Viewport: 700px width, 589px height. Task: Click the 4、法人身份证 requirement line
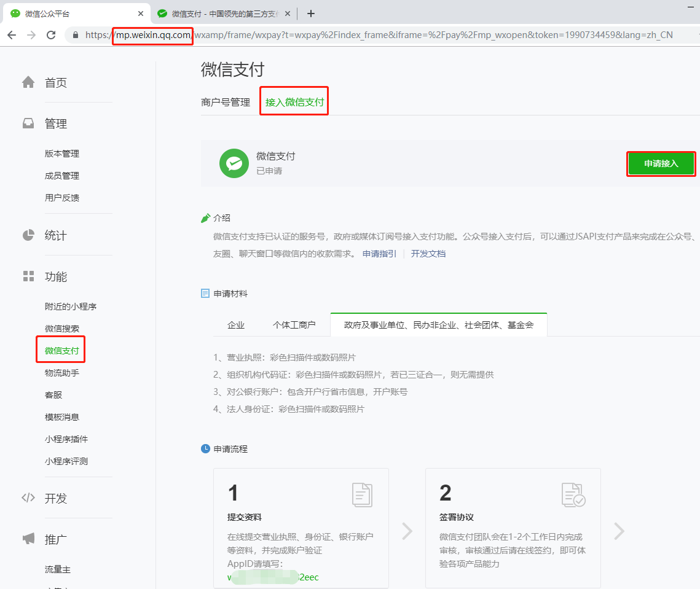click(x=289, y=409)
